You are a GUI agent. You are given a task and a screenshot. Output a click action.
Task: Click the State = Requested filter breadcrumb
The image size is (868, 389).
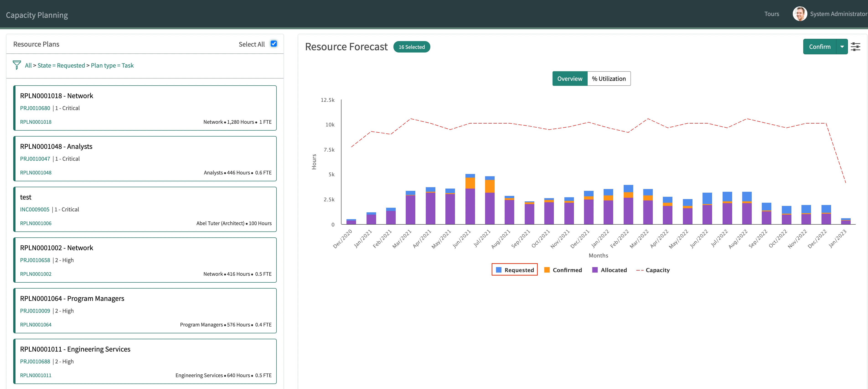pos(61,65)
